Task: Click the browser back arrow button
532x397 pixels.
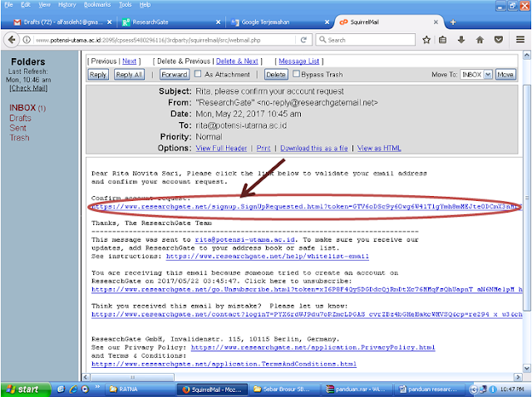Action: [12, 40]
